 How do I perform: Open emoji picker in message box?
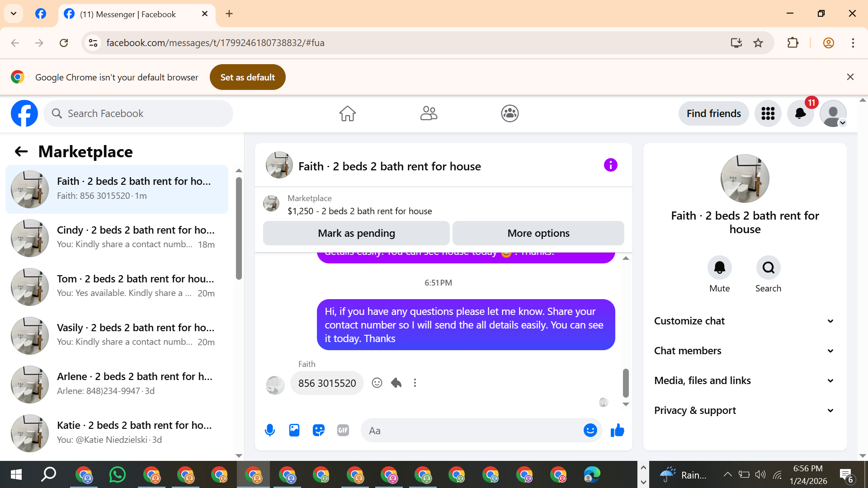(590, 430)
